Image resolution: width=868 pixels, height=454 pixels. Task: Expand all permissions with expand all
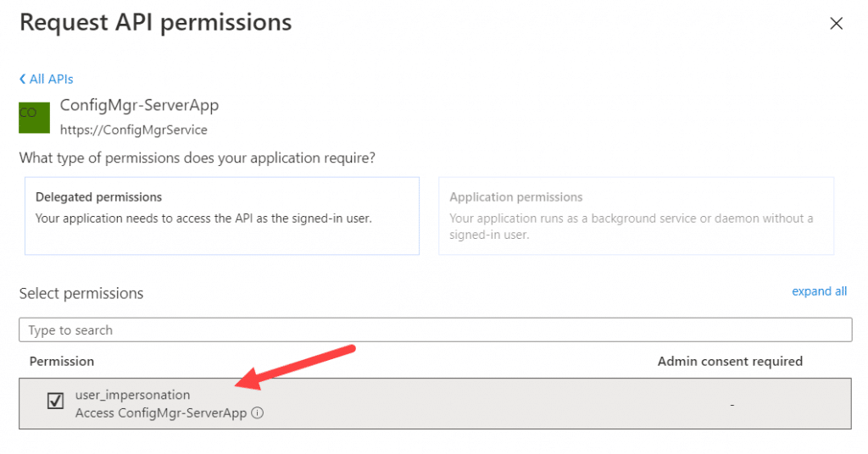tap(820, 291)
